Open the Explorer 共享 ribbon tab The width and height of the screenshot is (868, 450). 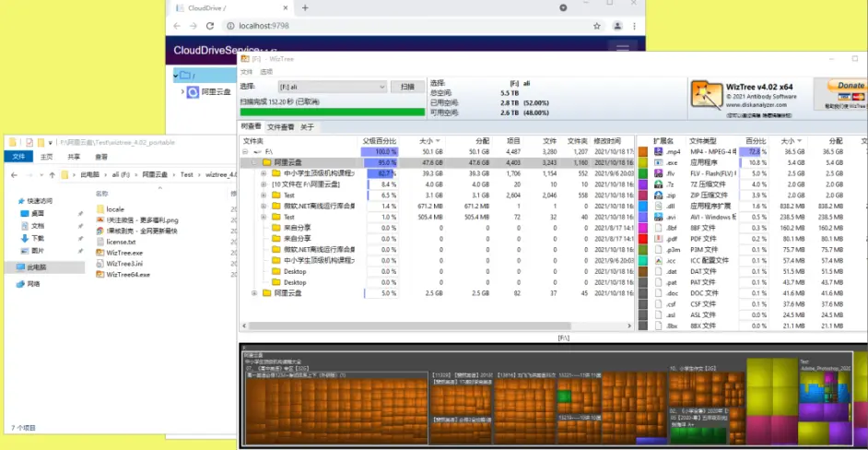[74, 156]
